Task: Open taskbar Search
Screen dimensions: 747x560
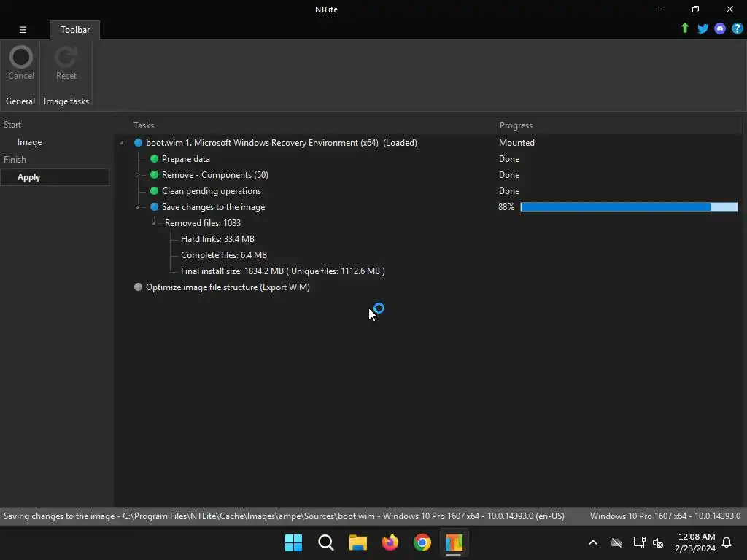Action: point(326,542)
